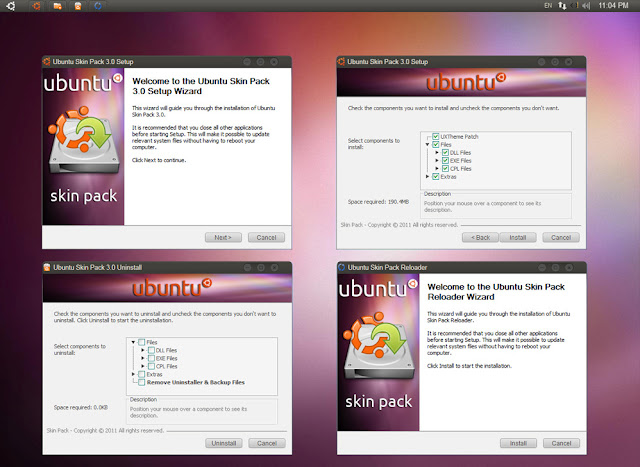Launch the software center bag icon in top panel
Screen dimensions: 640x467
click(78, 6)
